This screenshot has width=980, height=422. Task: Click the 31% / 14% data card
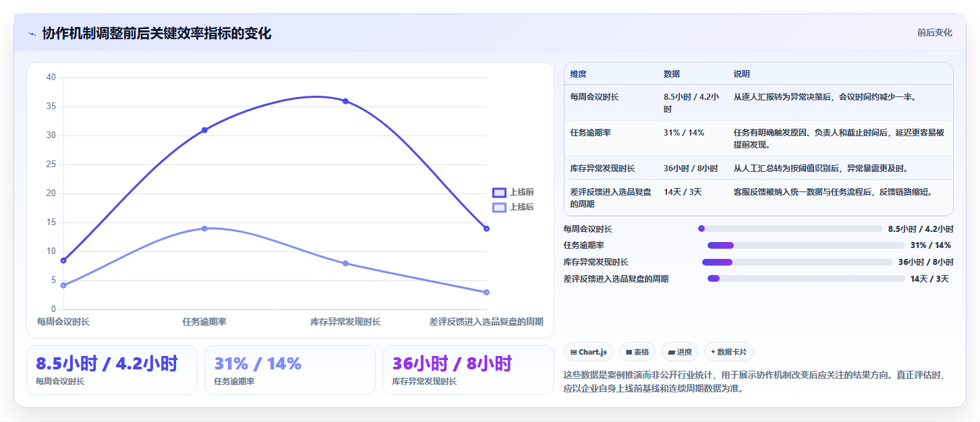click(290, 370)
